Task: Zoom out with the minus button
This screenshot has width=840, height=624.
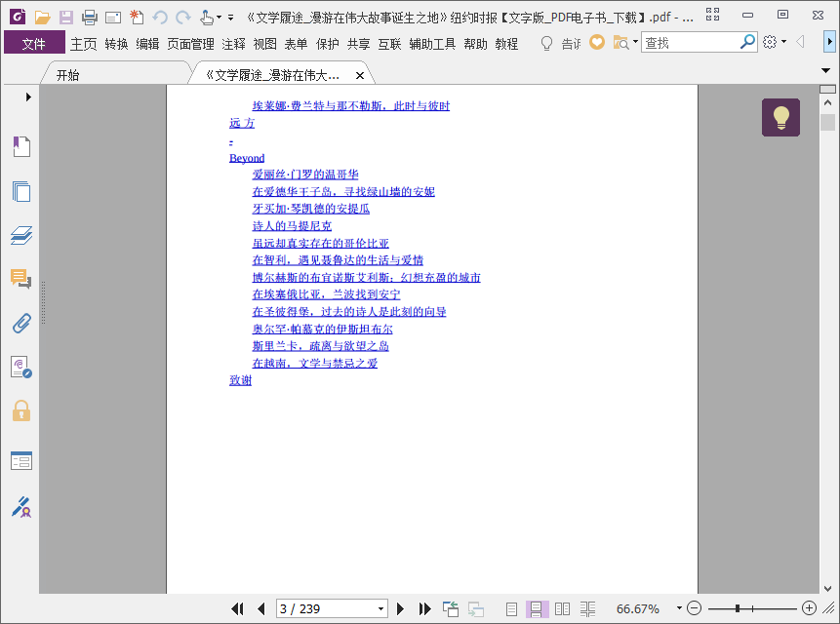Action: (695, 608)
